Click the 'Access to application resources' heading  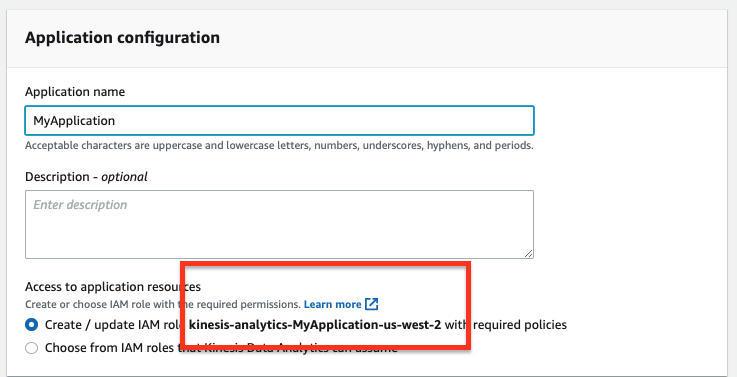click(x=113, y=287)
